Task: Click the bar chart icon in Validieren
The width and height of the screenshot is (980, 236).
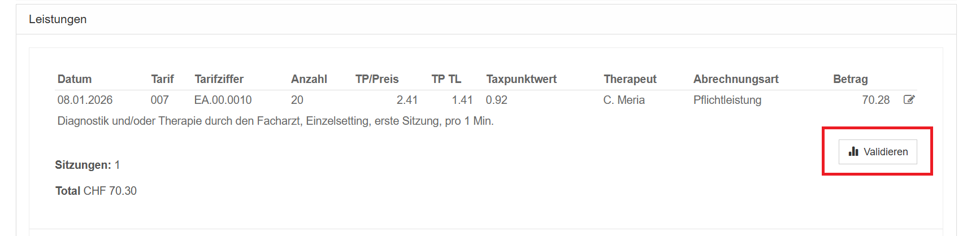Action: coord(853,152)
